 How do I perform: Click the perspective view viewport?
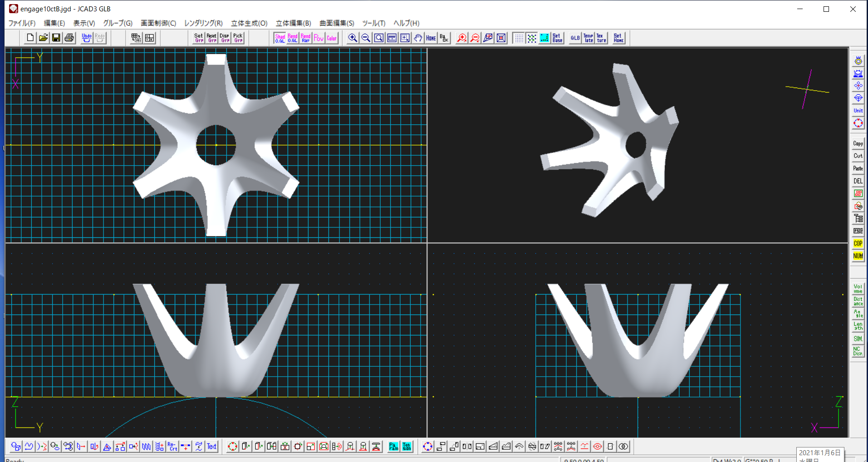point(638,145)
